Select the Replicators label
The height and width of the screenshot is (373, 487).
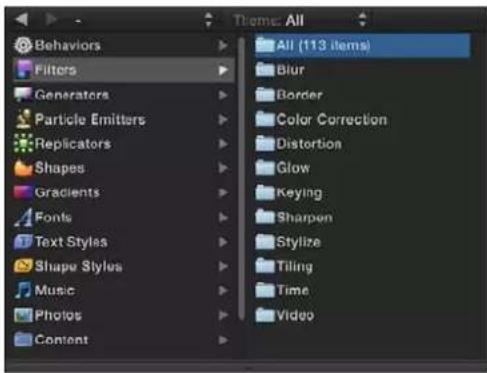[73, 144]
